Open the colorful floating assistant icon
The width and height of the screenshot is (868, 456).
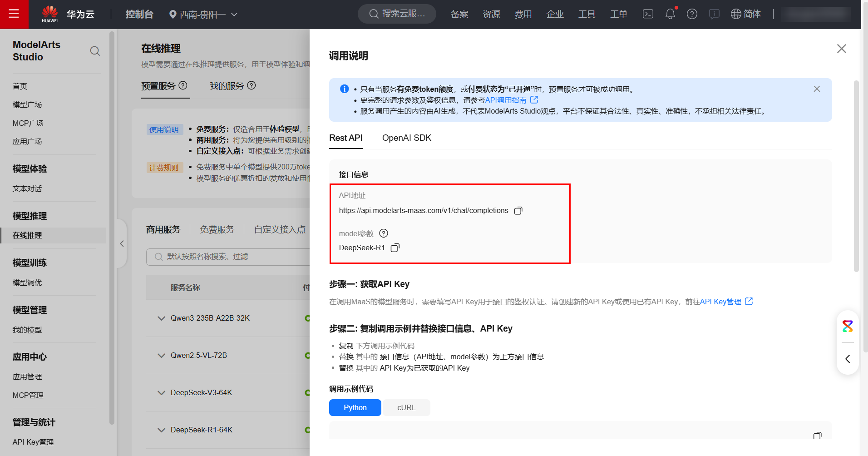(x=848, y=326)
